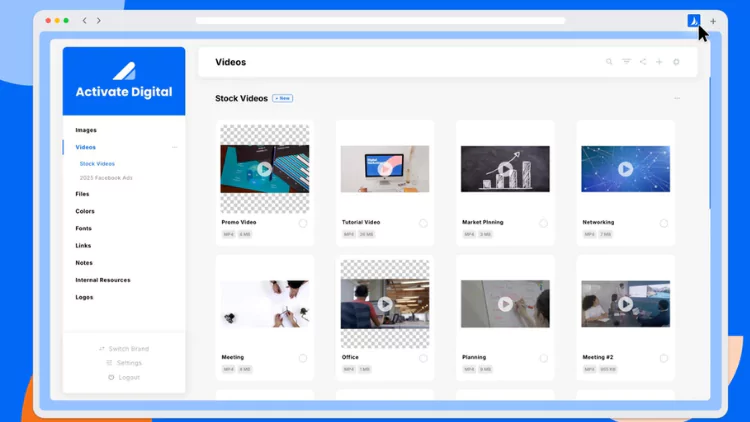750x422 pixels.
Task: Select the Networking checkbox circle
Action: click(664, 223)
